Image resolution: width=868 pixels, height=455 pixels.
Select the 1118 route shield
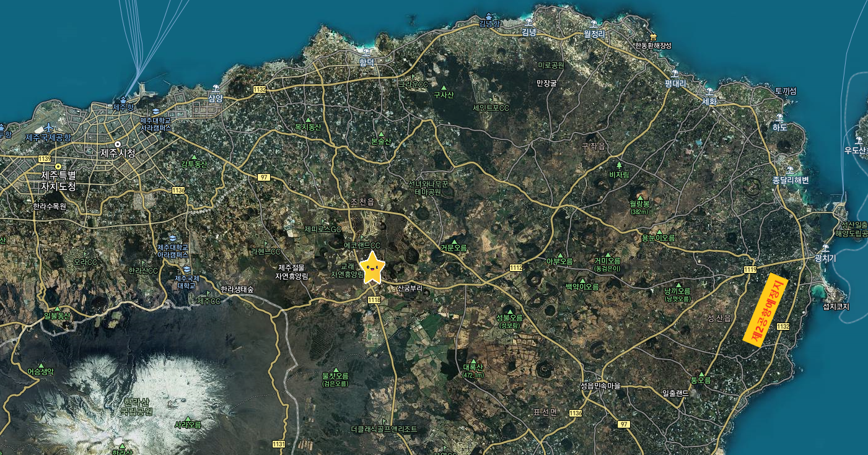point(374,300)
